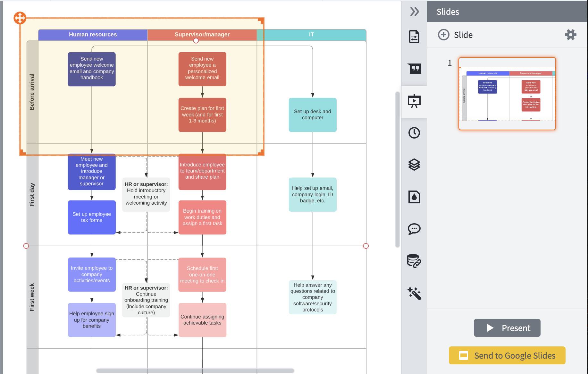Select the Human resources swimlane header
The width and height of the screenshot is (588, 374).
click(93, 35)
